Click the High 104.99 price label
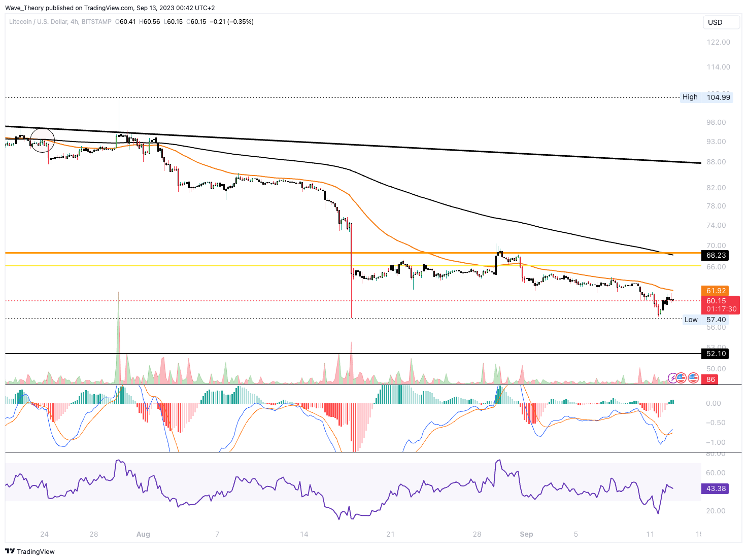This screenshot has width=747, height=560. (x=707, y=97)
